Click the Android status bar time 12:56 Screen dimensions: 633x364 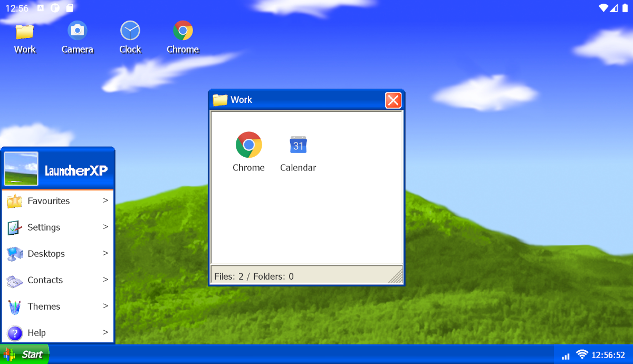[x=17, y=8]
